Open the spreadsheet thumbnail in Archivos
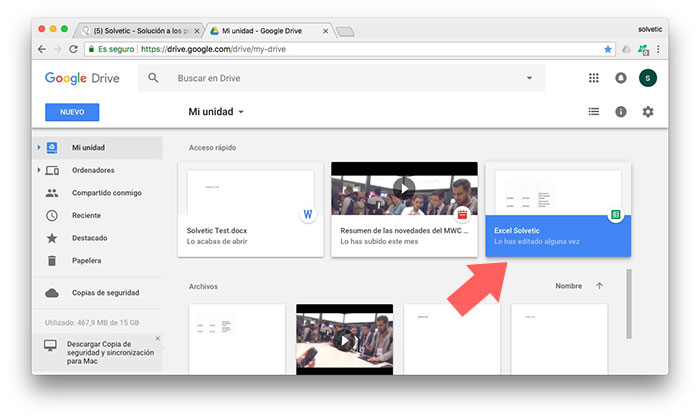This screenshot has width=700, height=420. coord(237,340)
